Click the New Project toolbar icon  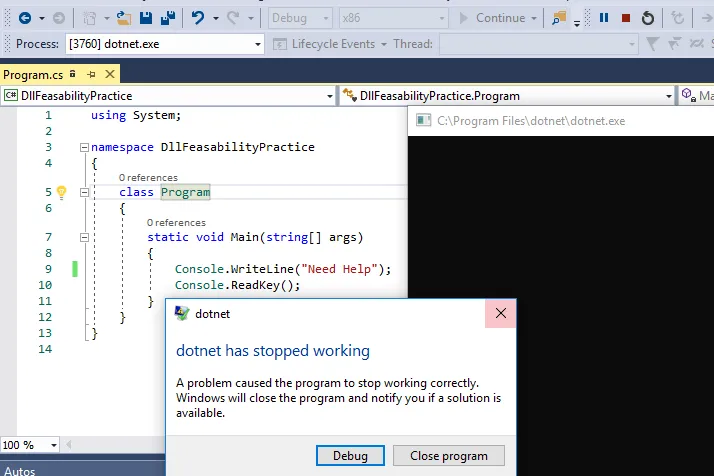[90, 18]
